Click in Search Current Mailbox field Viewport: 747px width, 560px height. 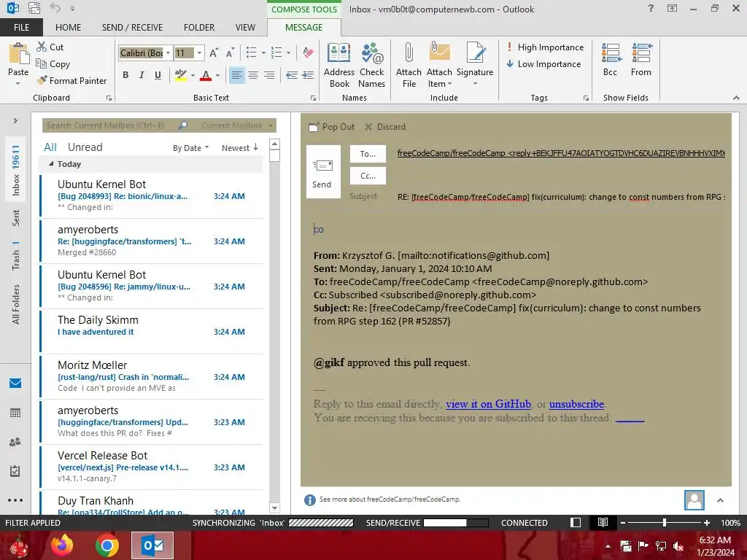[x=109, y=125]
